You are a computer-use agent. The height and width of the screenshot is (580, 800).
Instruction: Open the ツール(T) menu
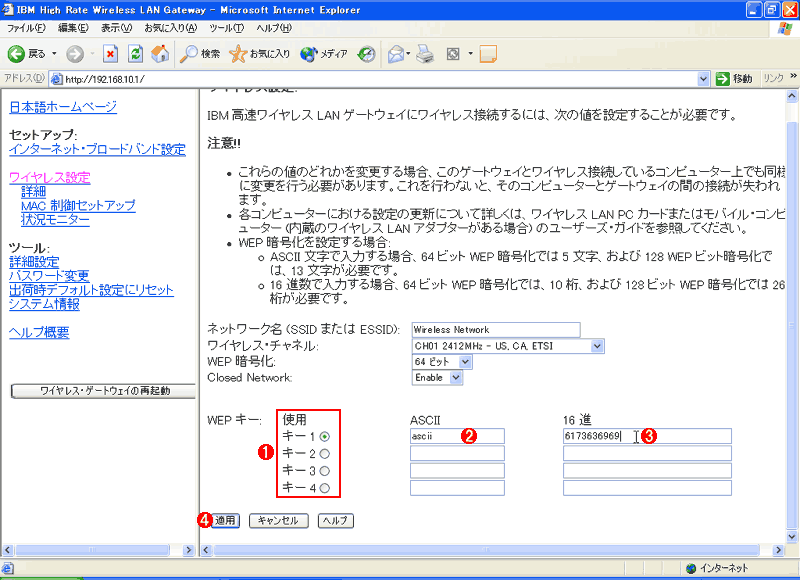(227, 28)
